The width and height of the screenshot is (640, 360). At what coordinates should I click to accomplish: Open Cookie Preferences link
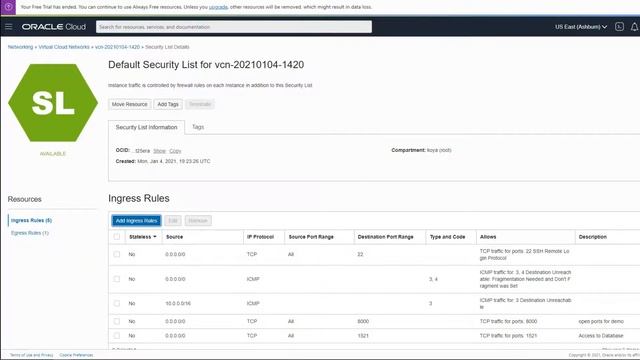(76, 355)
